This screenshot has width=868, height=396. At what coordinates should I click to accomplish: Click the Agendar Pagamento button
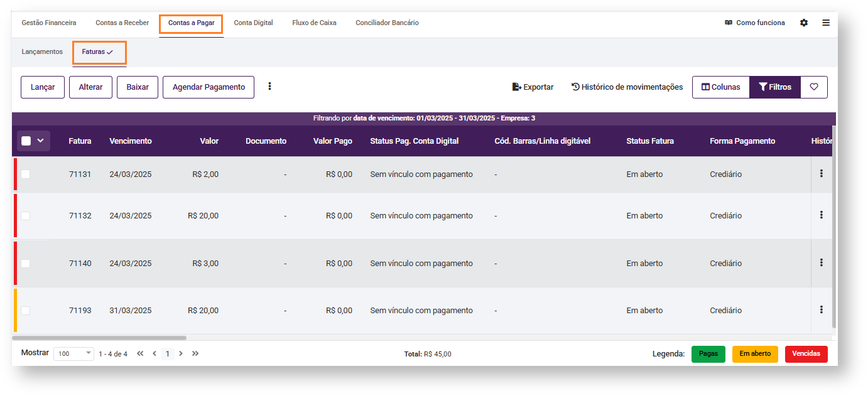209,87
